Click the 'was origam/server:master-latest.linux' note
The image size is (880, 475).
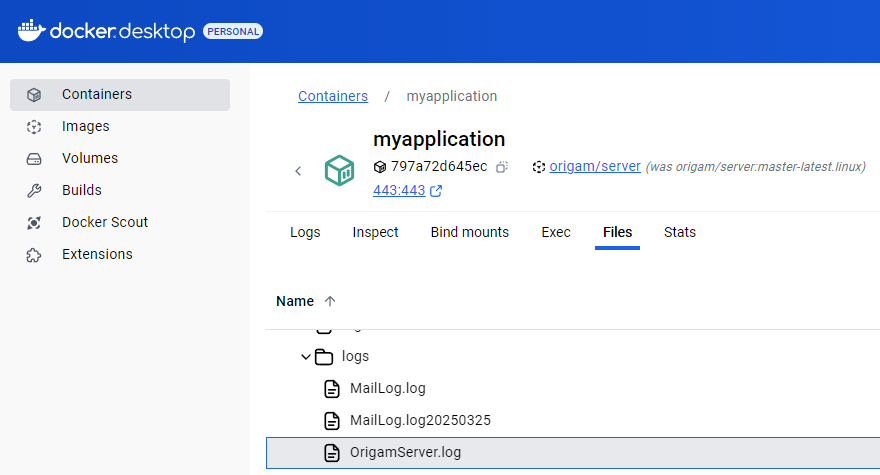click(755, 167)
